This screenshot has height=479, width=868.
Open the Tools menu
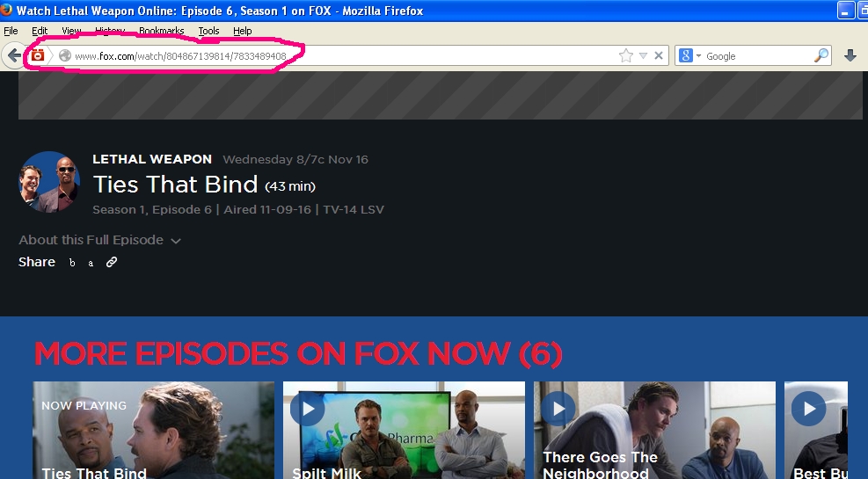click(x=208, y=31)
